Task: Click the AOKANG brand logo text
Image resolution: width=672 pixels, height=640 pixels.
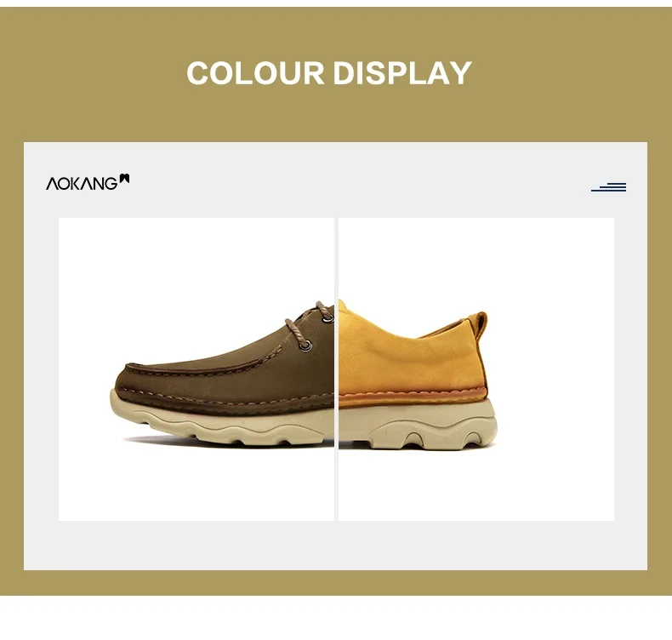Action: pyautogui.click(x=82, y=183)
